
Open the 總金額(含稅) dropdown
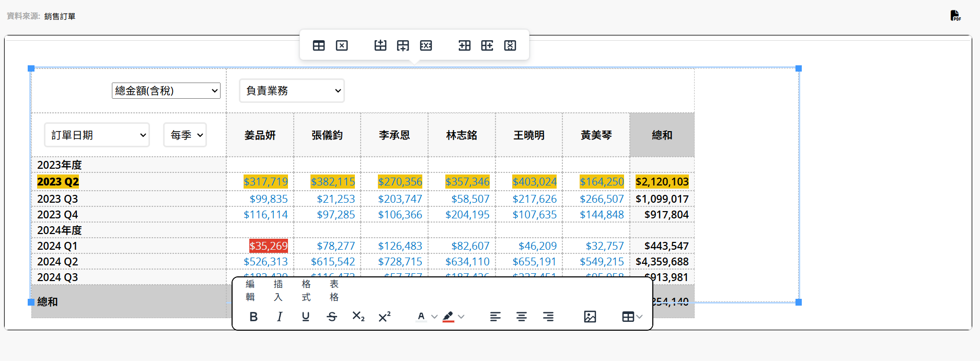coord(166,91)
